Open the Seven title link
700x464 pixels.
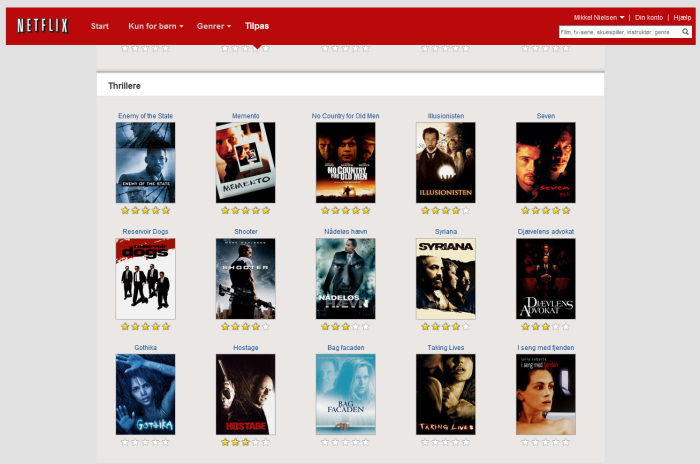point(546,116)
